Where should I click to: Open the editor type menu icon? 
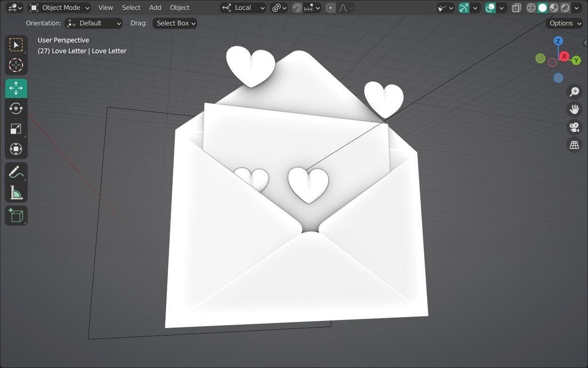coord(15,8)
